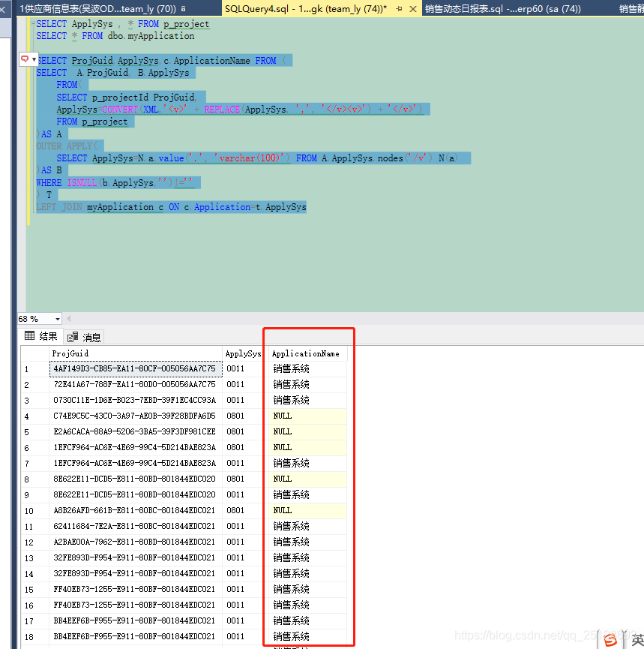Screen dimensions: 644x649
Task: Click the horizontal scroll left arrow beside zoom
Action: [x=69, y=318]
